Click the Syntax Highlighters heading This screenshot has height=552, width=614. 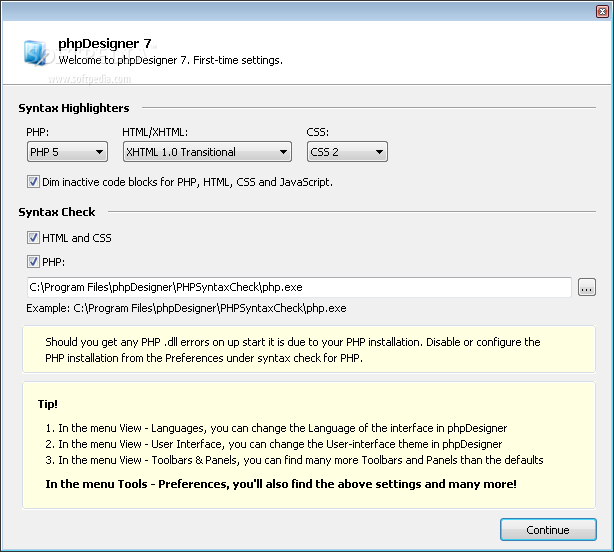click(74, 108)
